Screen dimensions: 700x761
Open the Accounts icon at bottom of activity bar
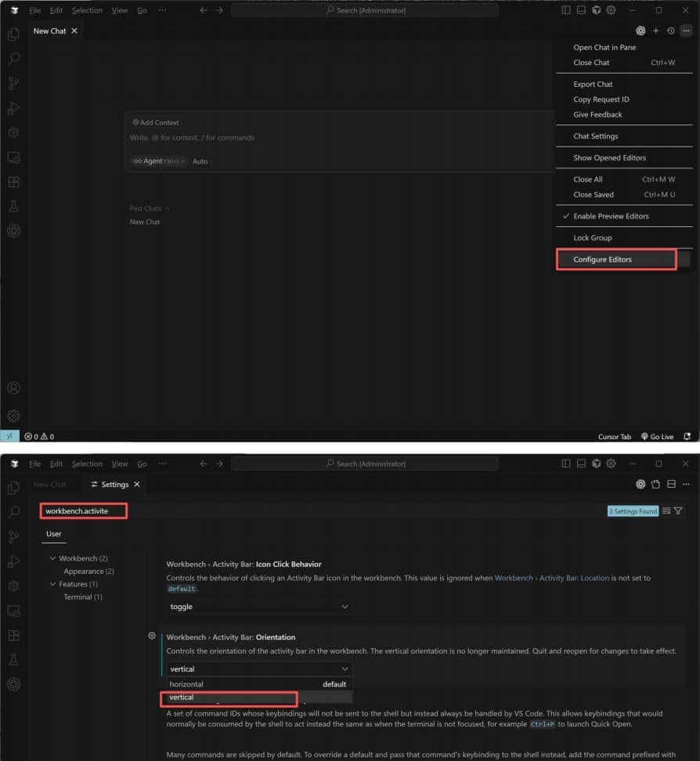tap(12, 388)
